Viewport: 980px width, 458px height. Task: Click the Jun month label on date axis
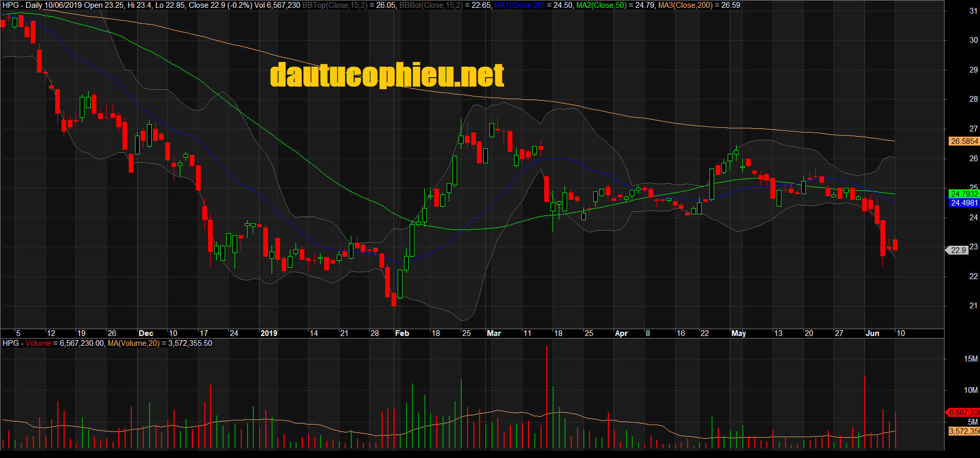point(872,333)
